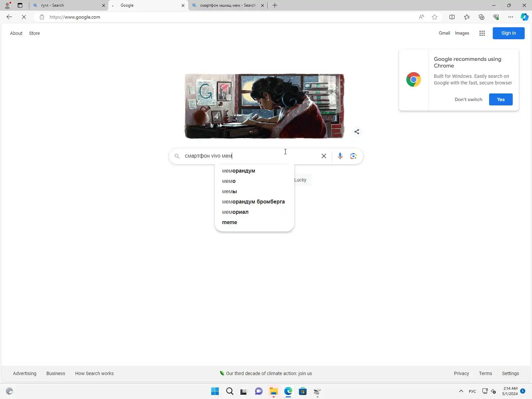
Task: Open the Copilot sidebar icon
Action: point(525,17)
